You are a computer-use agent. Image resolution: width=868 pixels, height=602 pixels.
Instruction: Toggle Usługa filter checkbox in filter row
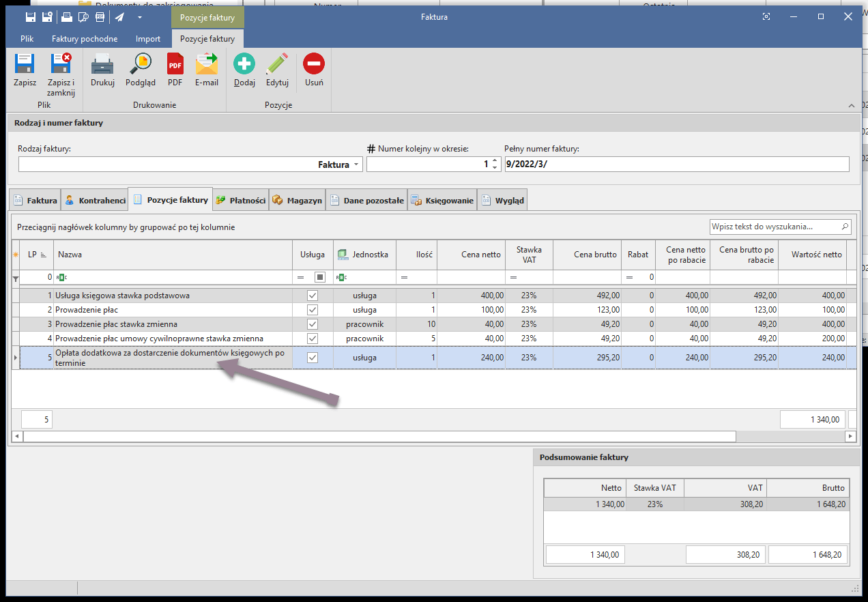click(319, 277)
